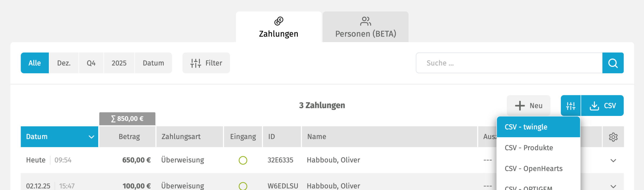Filter payments by Dez.
The image size is (644, 190).
tap(64, 63)
